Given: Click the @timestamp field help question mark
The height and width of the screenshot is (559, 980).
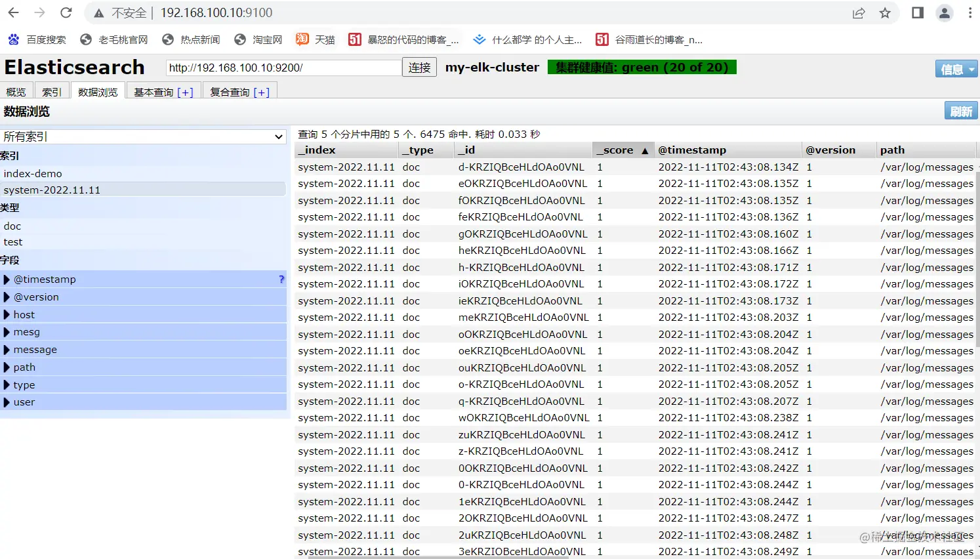Looking at the screenshot, I should coord(281,279).
